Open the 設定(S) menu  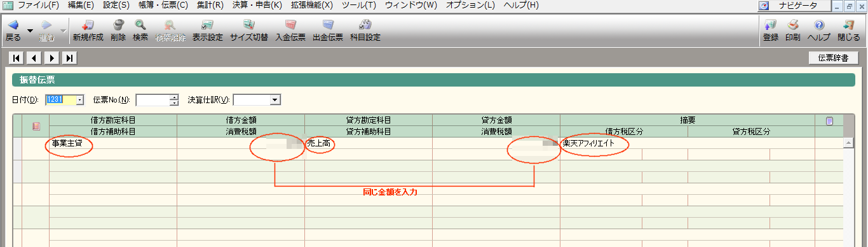click(x=116, y=5)
